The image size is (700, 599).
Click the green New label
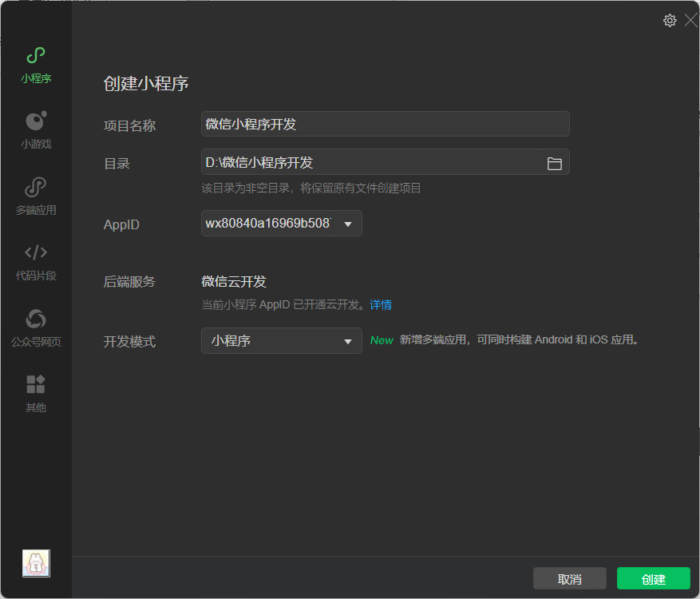click(x=382, y=340)
